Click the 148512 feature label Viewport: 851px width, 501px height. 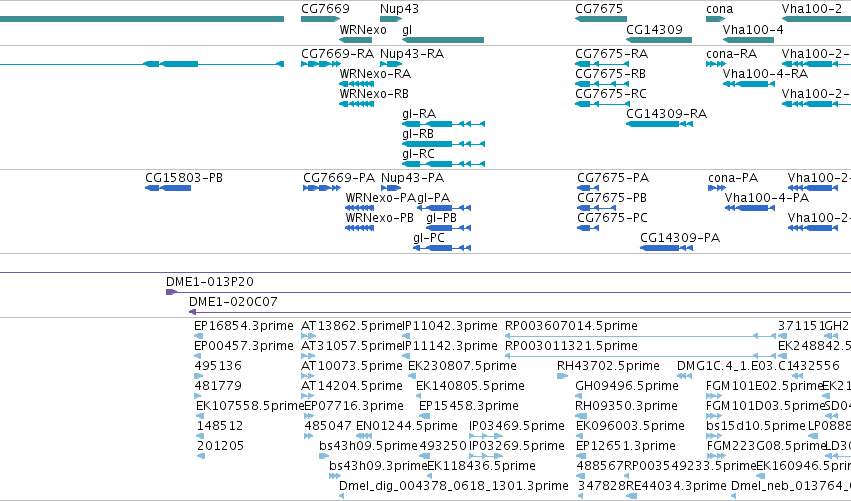pyautogui.click(x=220, y=426)
